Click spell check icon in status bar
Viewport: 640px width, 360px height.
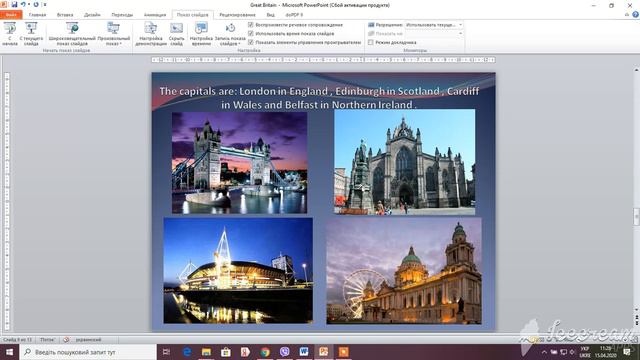tap(66, 340)
